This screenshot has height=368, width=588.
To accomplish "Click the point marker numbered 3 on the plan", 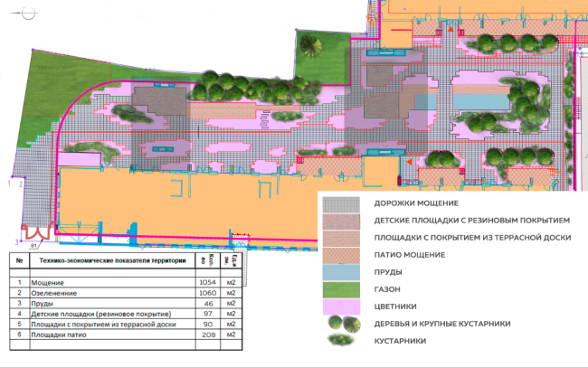I will coord(16,241).
